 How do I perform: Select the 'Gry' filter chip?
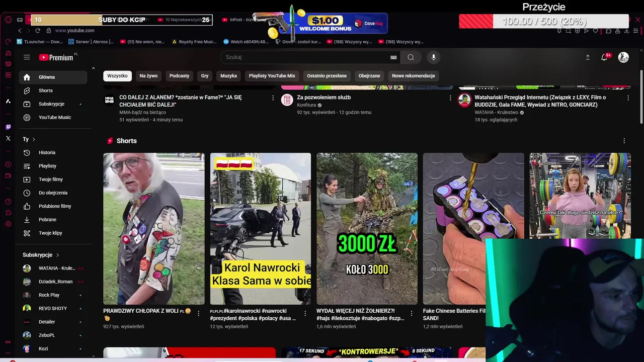coord(205,75)
